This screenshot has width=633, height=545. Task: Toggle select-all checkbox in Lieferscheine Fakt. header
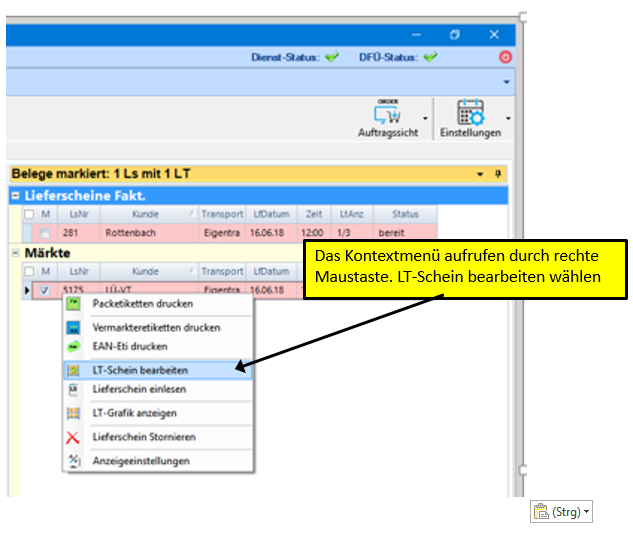(29, 214)
